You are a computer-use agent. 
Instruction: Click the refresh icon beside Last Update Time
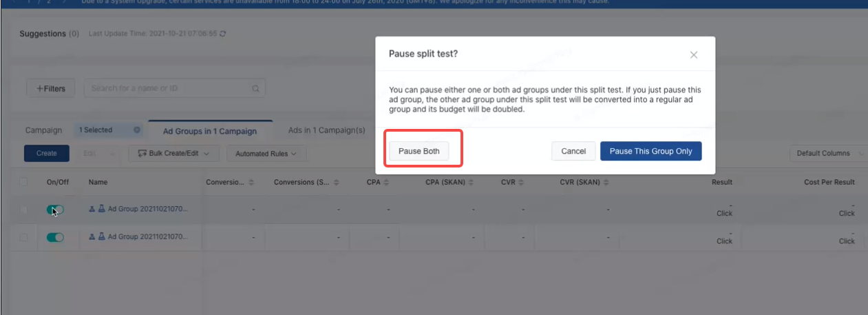(222, 34)
